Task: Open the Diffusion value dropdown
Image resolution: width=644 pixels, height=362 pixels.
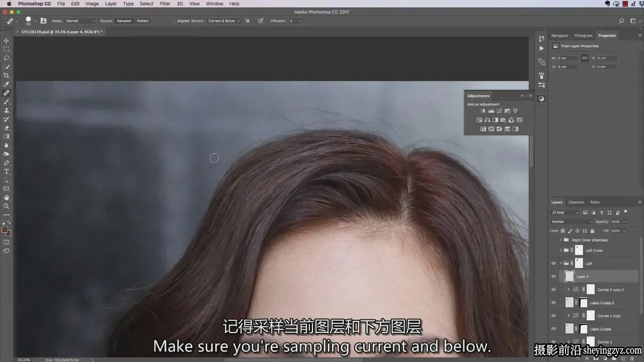Action: click(300, 21)
